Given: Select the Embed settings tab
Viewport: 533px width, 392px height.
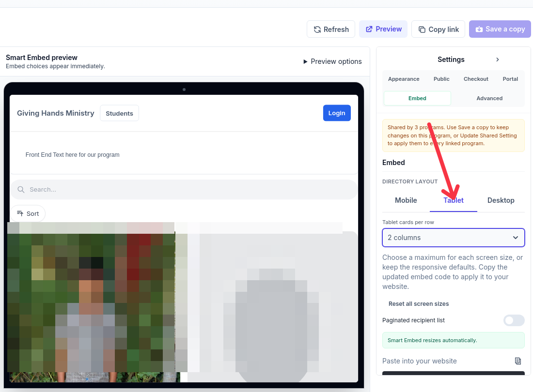Looking at the screenshot, I should tap(417, 98).
